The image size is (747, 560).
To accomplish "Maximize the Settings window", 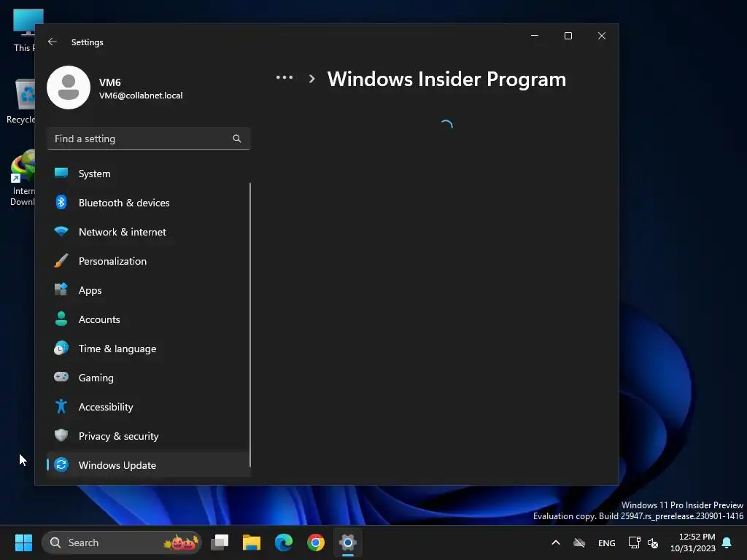I will (x=568, y=36).
